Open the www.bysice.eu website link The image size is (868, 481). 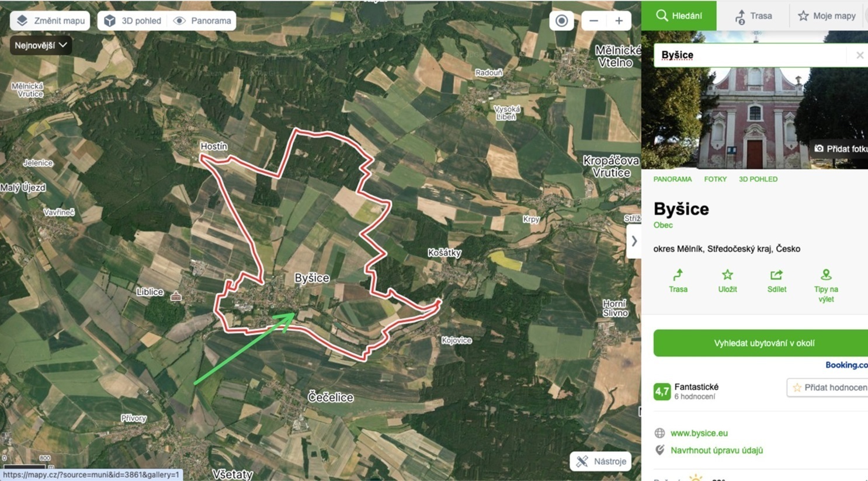(x=699, y=433)
